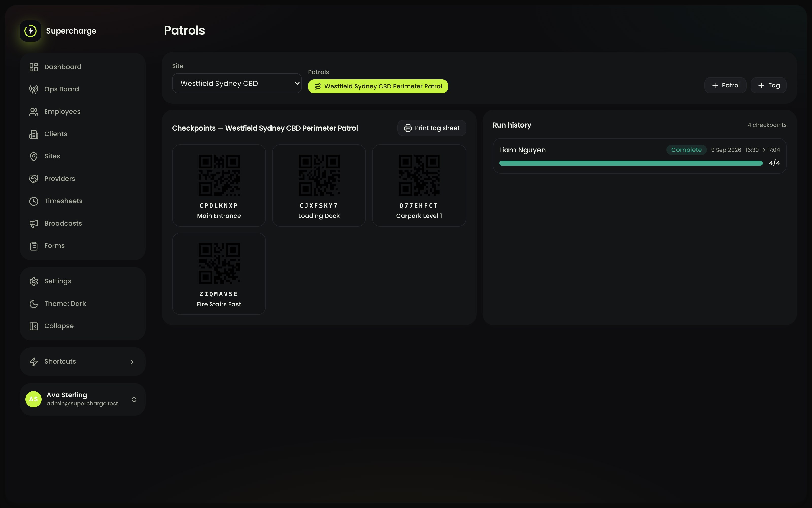Select checkpoint code CPDLKNXP
This screenshot has height=508, width=812.
(x=219, y=206)
